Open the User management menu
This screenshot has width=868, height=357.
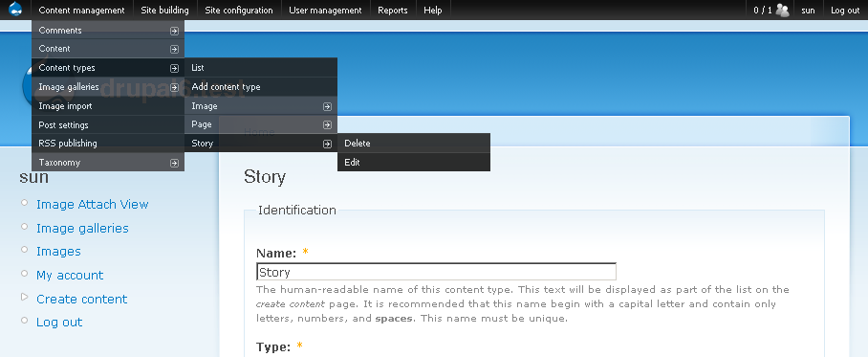pos(325,10)
